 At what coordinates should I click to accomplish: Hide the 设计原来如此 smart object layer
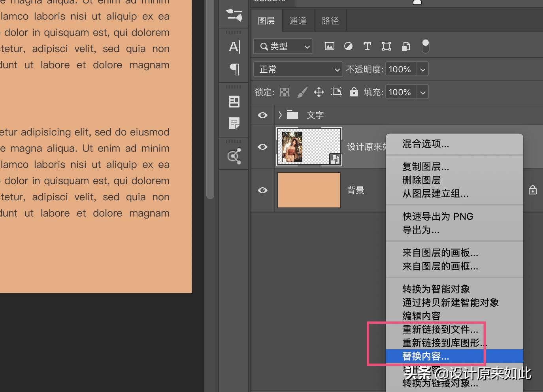[x=262, y=147]
